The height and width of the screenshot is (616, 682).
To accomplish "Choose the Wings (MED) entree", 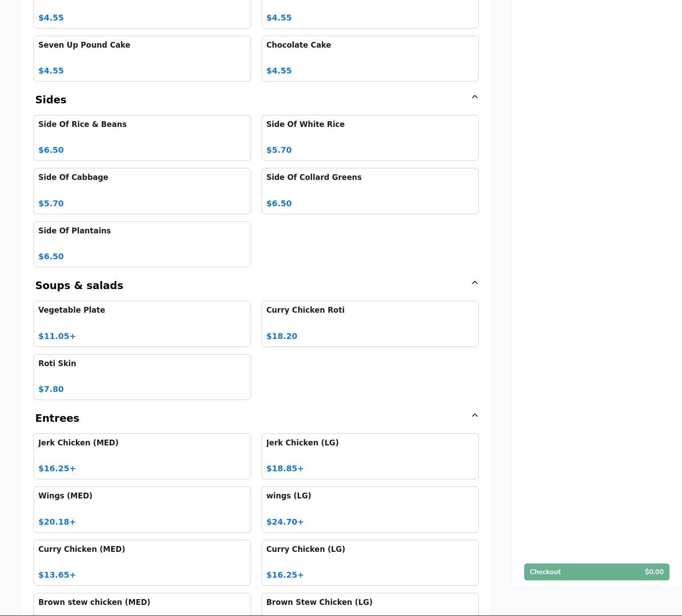I will [x=142, y=509].
